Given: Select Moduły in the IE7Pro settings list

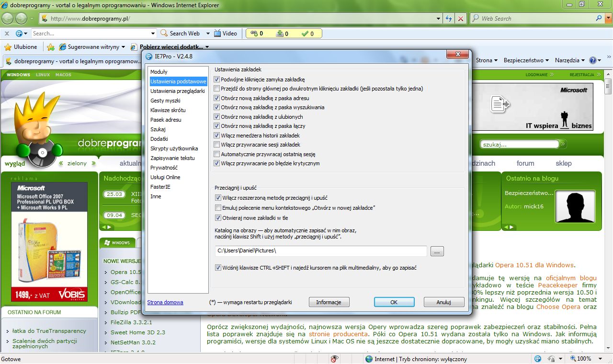Looking at the screenshot, I should pos(159,72).
